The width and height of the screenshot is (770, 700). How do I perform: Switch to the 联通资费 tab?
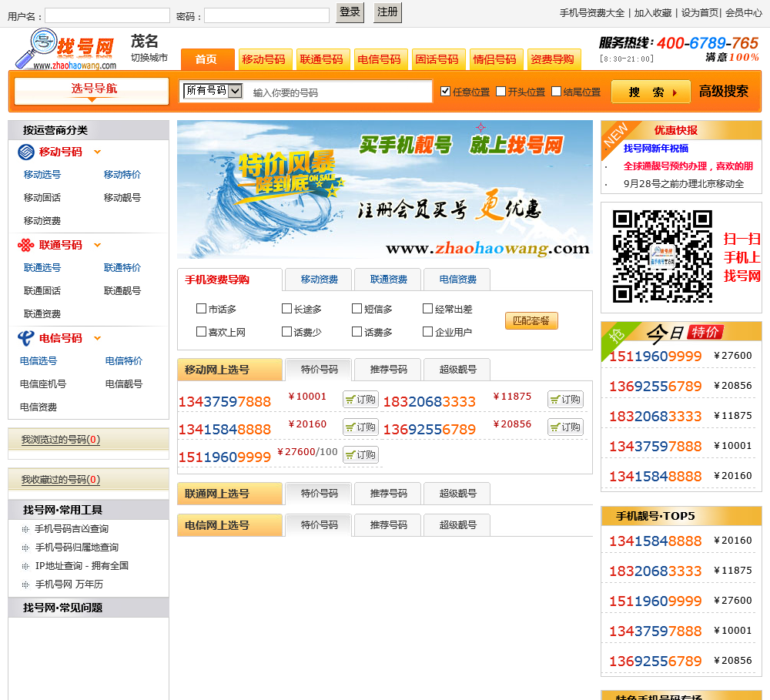(388, 280)
